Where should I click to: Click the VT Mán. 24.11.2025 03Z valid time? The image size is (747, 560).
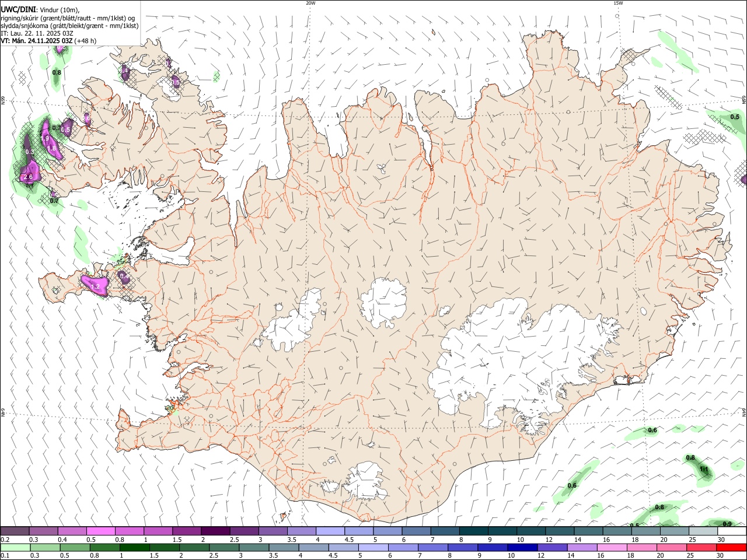(x=37, y=41)
